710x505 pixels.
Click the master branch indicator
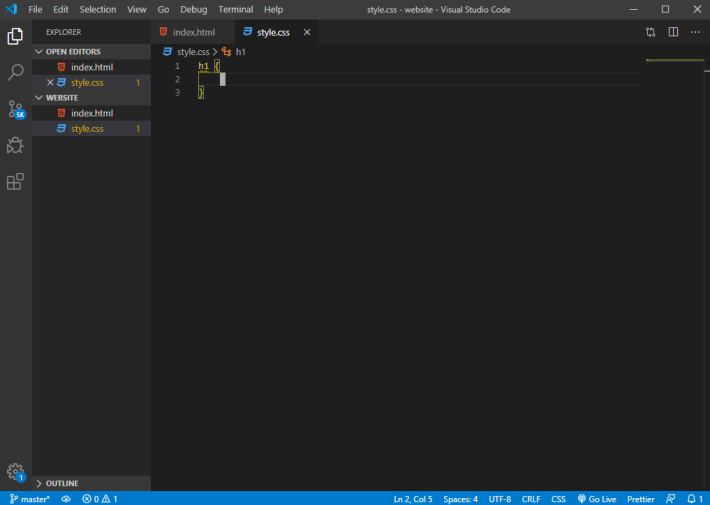click(x=29, y=499)
